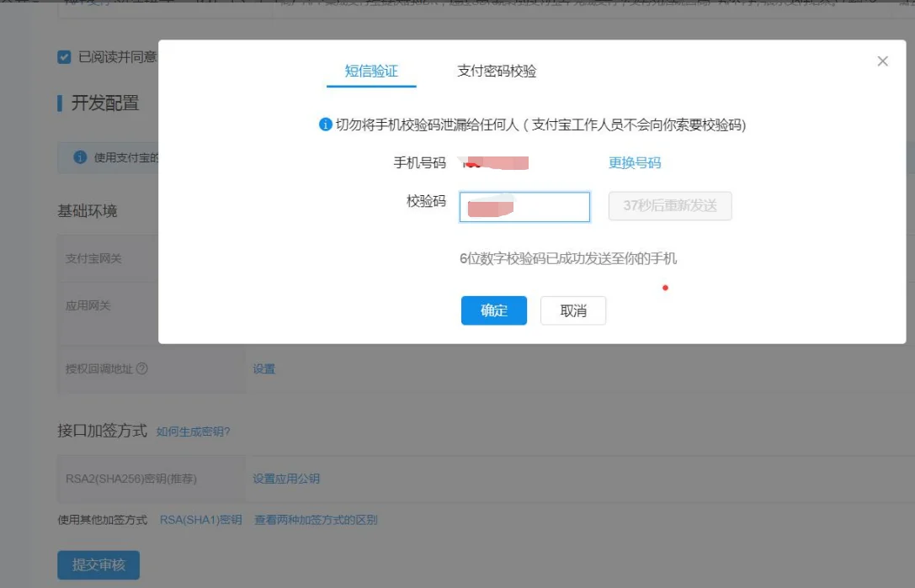915x588 pixels.
Task: Click the 设置 link for 授权回调地址
Action: click(263, 368)
